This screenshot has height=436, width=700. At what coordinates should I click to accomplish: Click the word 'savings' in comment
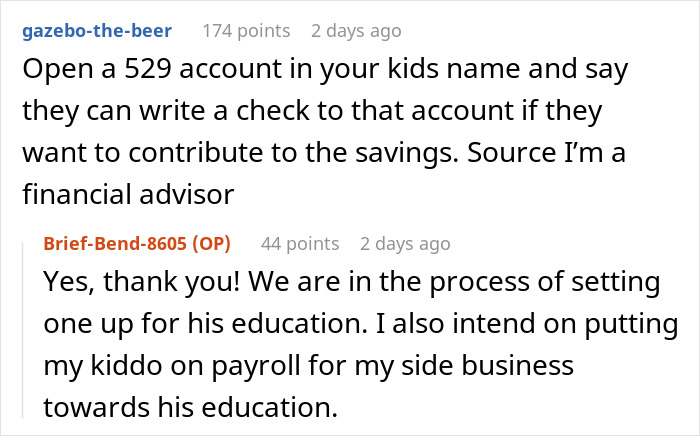click(407, 153)
